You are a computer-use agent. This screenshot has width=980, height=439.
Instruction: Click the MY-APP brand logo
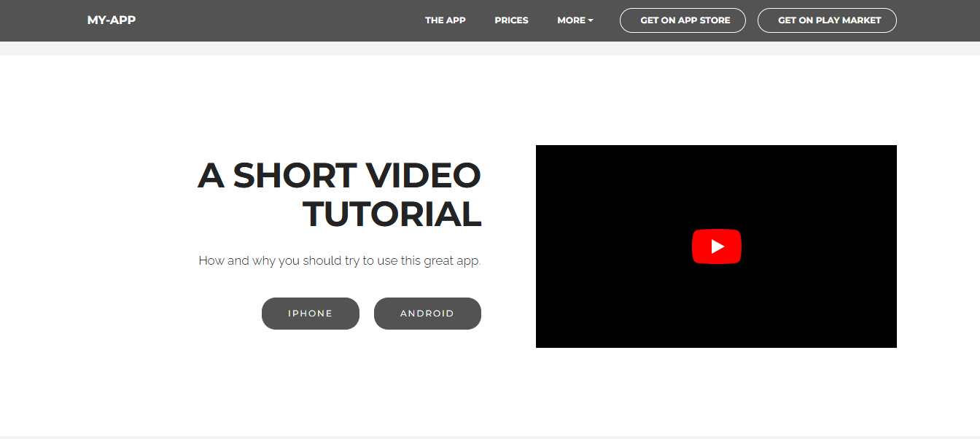[112, 20]
